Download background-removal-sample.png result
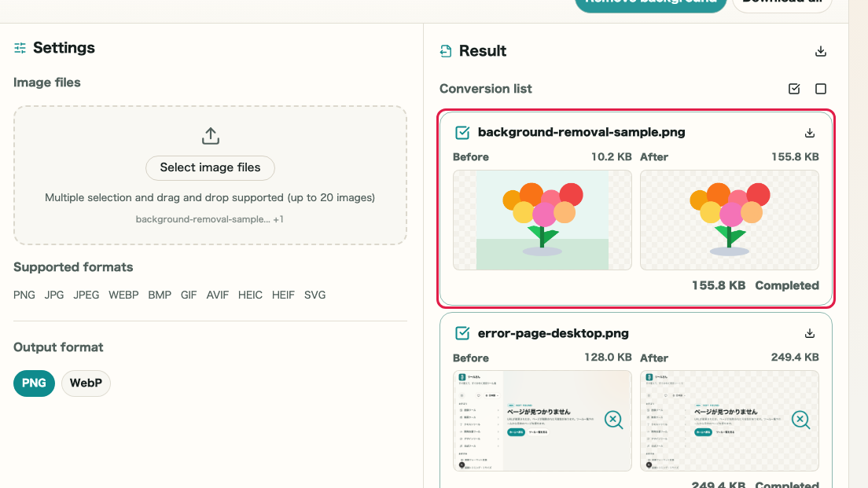This screenshot has height=488, width=868. pyautogui.click(x=809, y=133)
